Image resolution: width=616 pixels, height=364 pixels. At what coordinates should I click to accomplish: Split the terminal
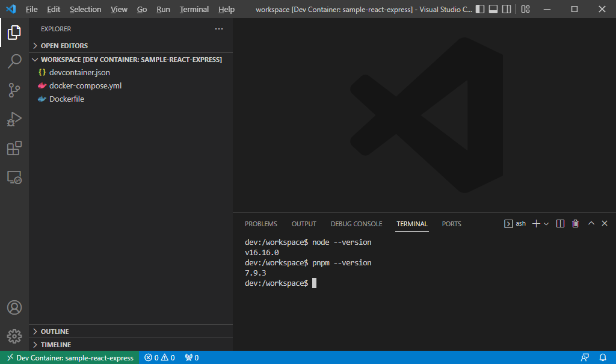point(560,224)
